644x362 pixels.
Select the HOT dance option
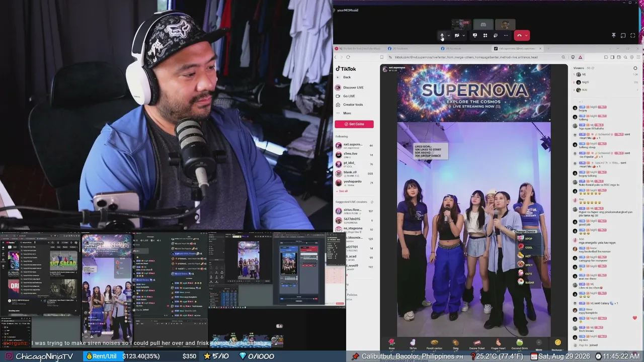(x=524, y=256)
